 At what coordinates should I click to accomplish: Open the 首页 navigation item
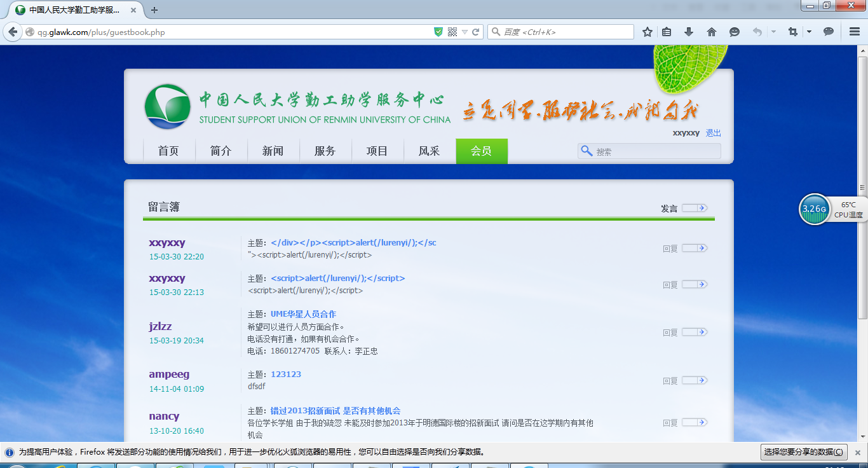point(168,151)
